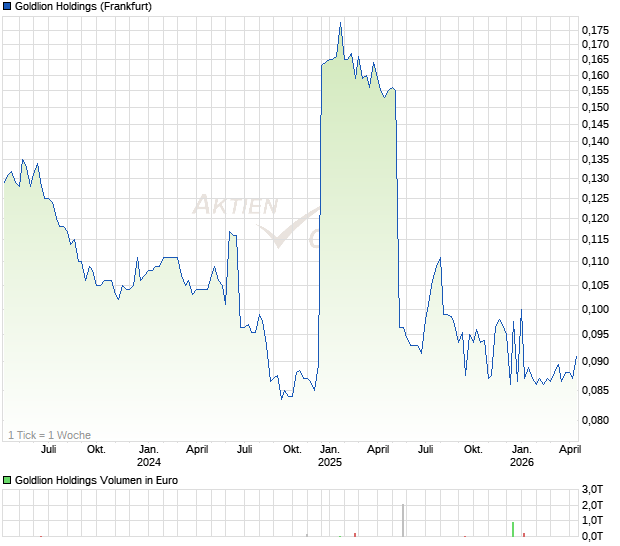Click the 'Jan. 2025' time axis label
620x546 pixels.
(x=330, y=455)
